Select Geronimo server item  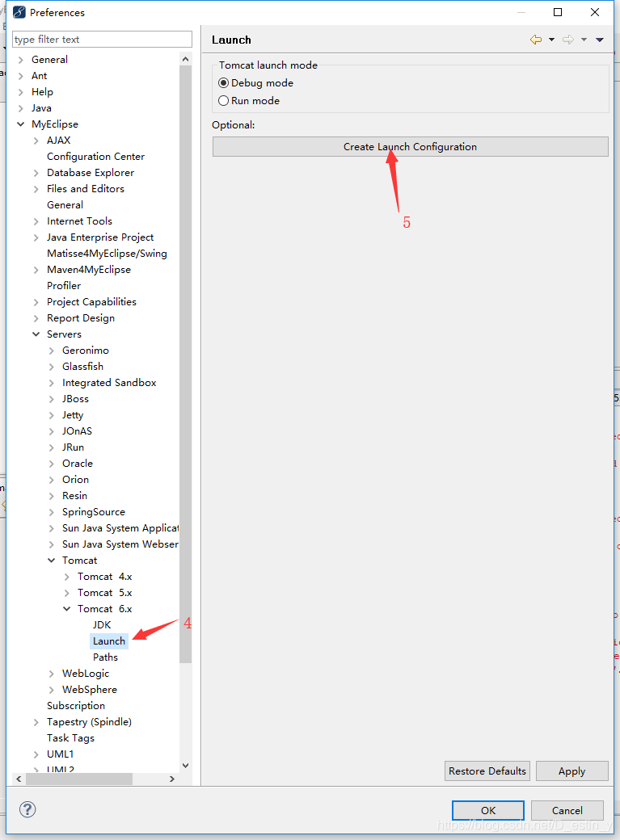tap(85, 351)
